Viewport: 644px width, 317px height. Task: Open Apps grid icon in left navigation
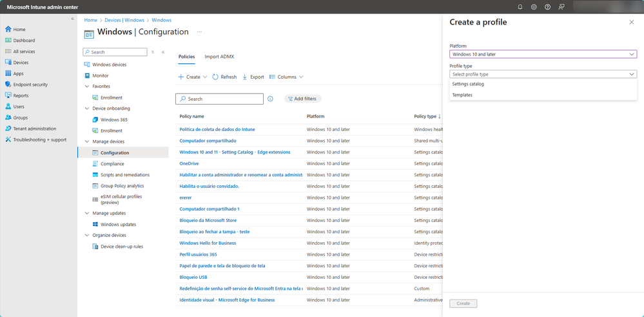pyautogui.click(x=8, y=74)
